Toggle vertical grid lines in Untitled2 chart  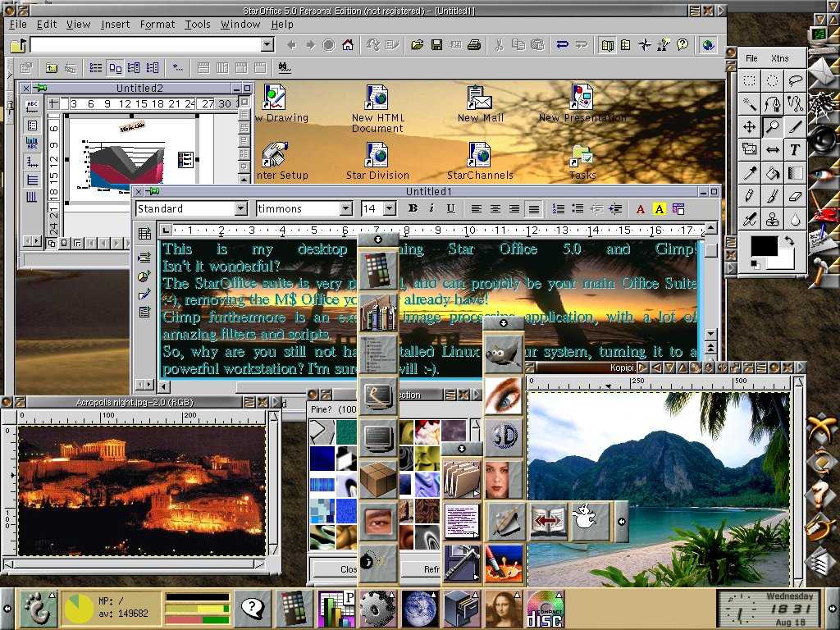pos(32,198)
